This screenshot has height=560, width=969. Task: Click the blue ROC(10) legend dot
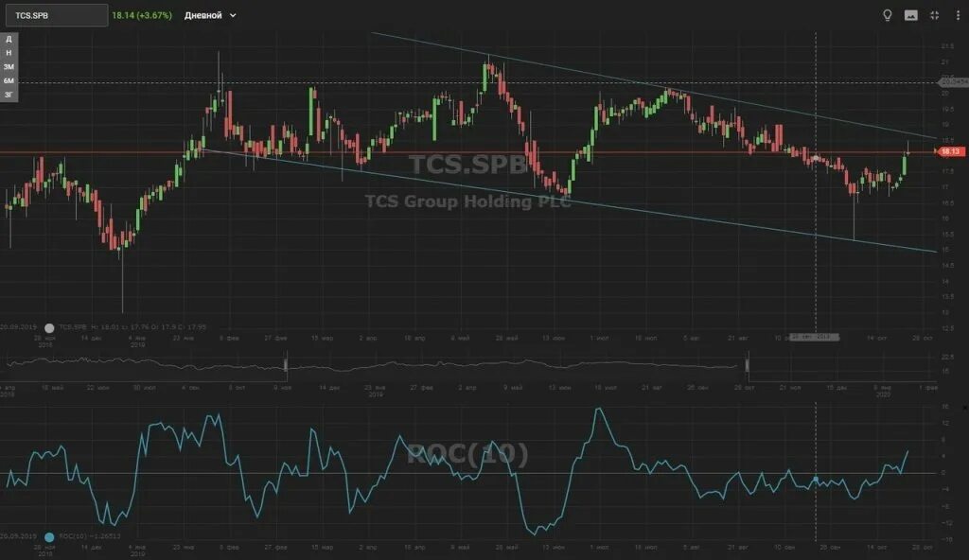(49, 536)
